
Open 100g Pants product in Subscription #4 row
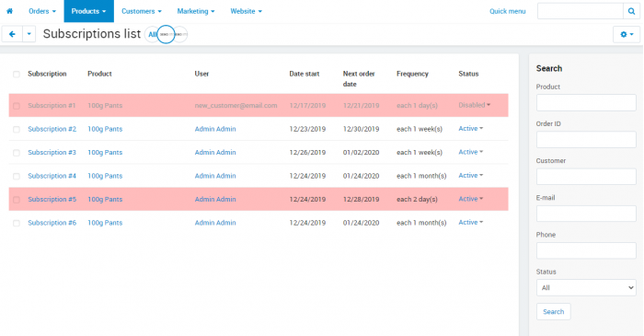point(105,176)
